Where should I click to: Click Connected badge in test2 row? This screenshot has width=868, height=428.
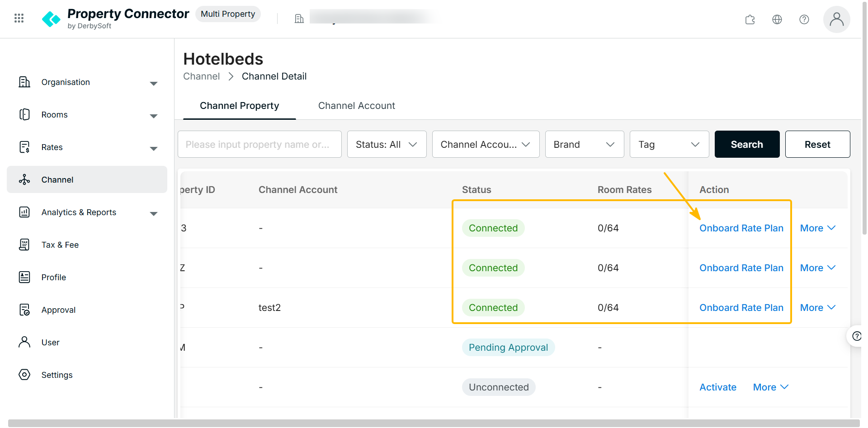tap(493, 308)
